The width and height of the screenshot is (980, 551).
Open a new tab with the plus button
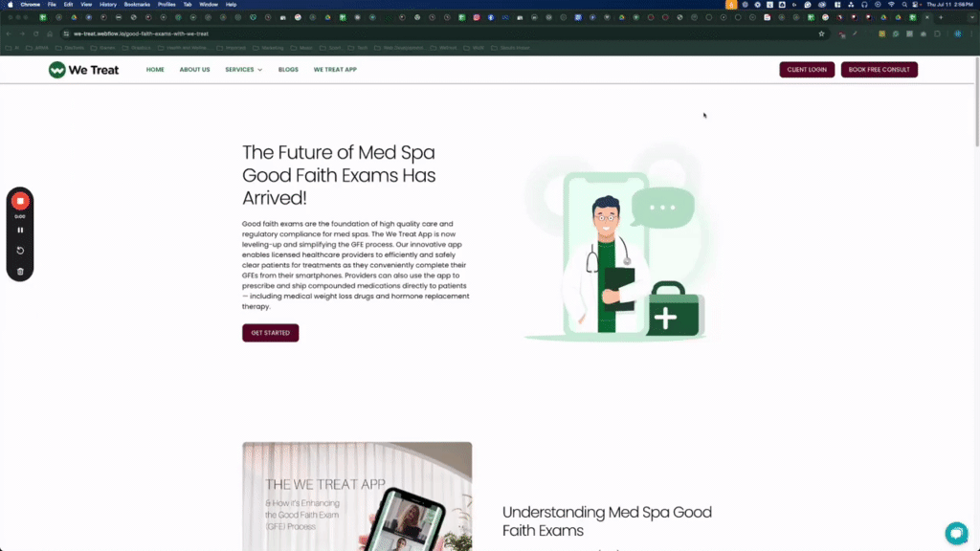pos(941,17)
